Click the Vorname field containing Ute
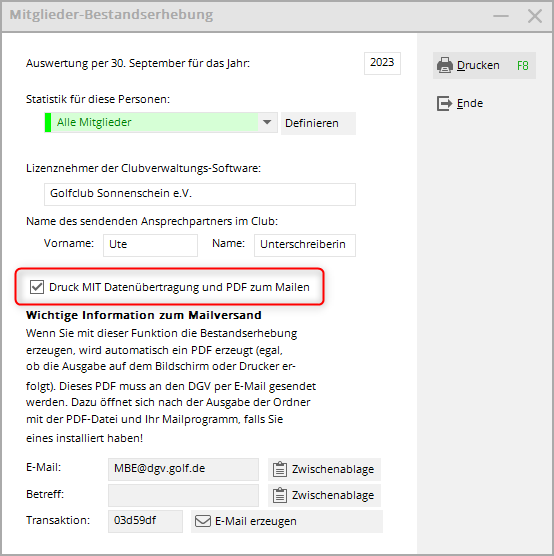 point(150,245)
